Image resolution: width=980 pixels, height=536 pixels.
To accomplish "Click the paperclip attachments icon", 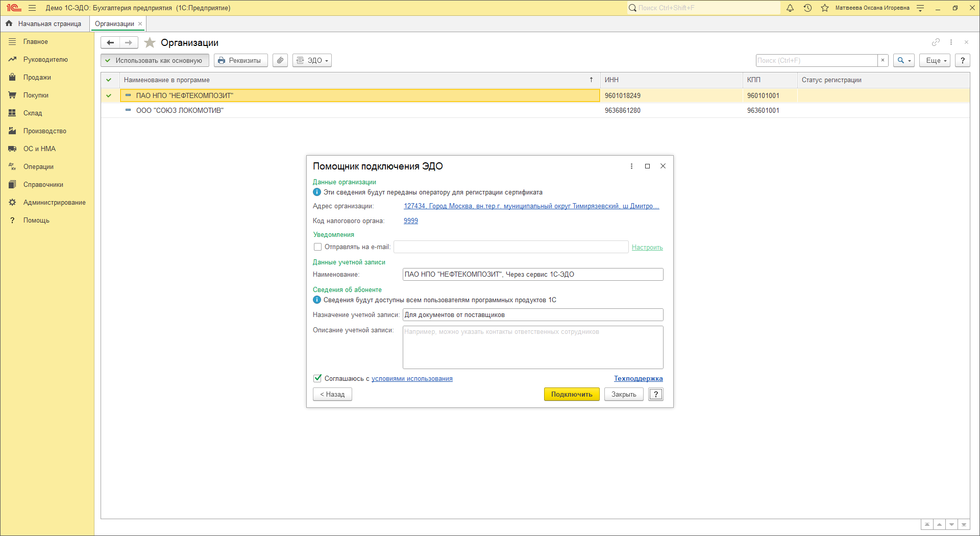I will (280, 60).
